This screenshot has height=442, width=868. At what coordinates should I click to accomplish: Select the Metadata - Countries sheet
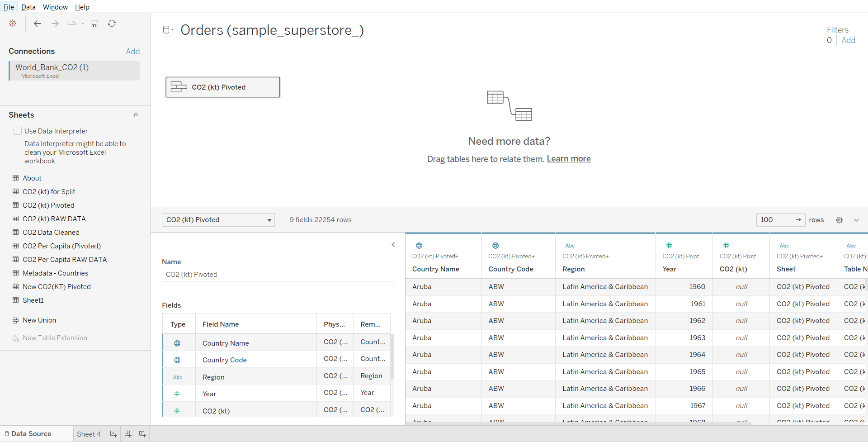coord(55,273)
